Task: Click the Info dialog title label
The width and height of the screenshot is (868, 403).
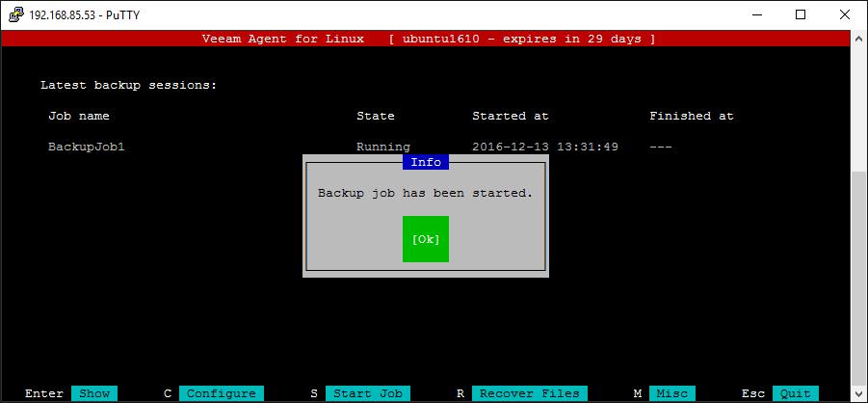Action: click(x=426, y=162)
